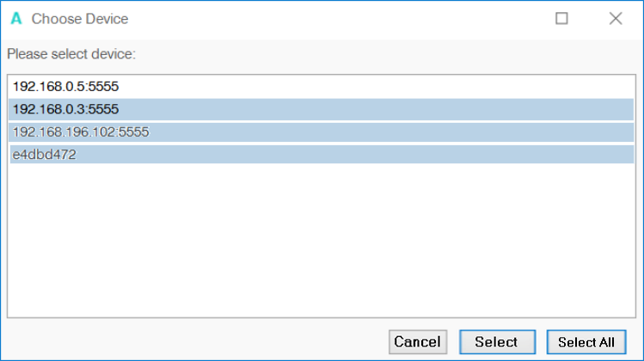Click the Select button
Screen dimensions: 644x361
coord(496,341)
